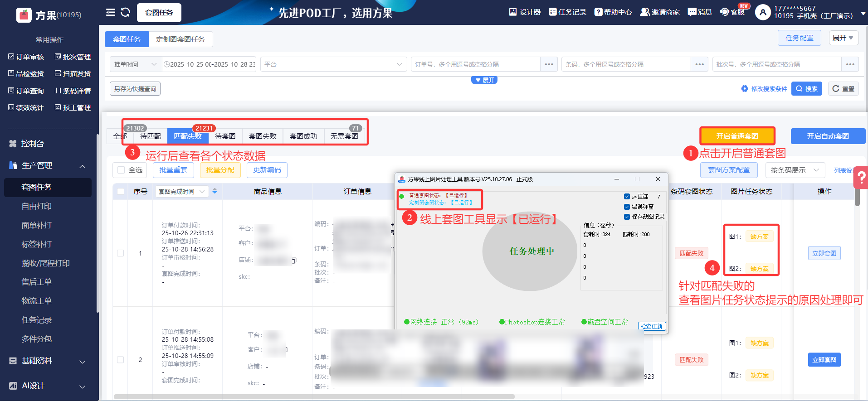This screenshot has height=401, width=868.
Task: Expand the search filters with 展开 toggle
Action: pyautogui.click(x=484, y=80)
